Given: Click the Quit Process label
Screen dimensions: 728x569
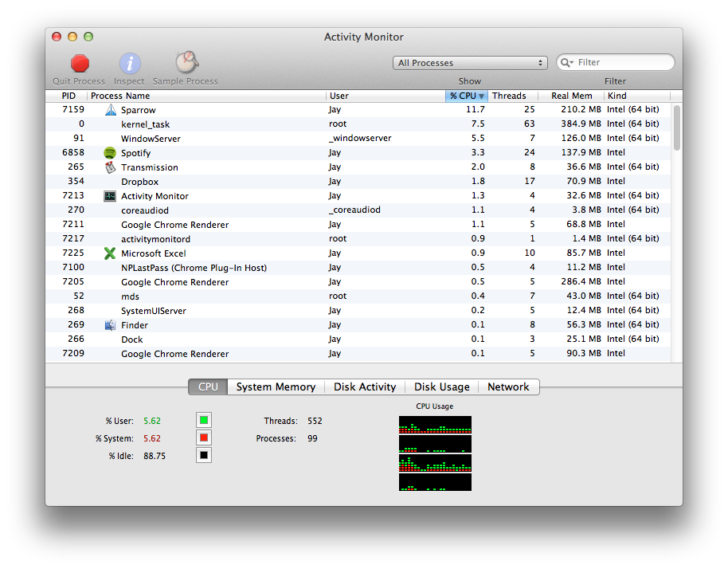Looking at the screenshot, I should (79, 81).
